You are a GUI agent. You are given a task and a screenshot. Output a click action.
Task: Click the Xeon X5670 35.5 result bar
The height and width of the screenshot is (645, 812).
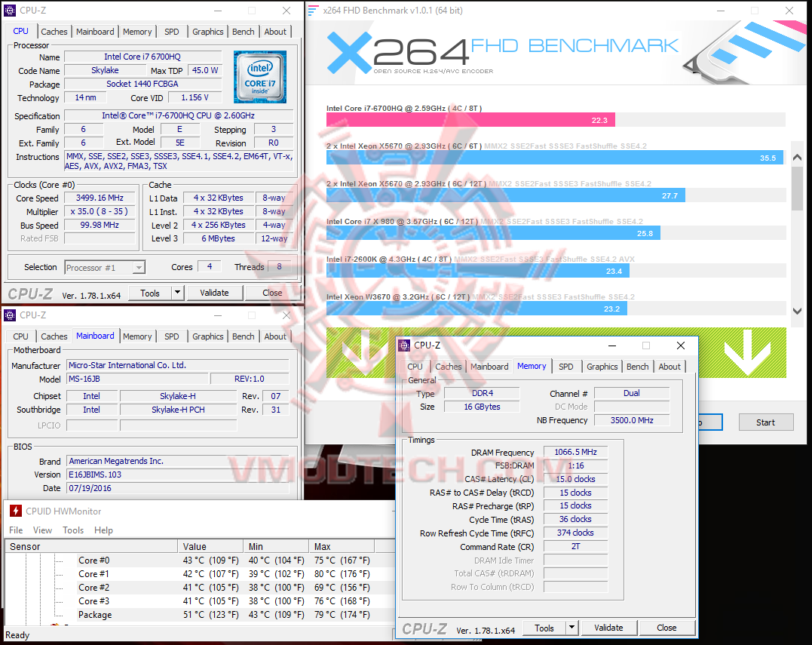click(x=555, y=158)
